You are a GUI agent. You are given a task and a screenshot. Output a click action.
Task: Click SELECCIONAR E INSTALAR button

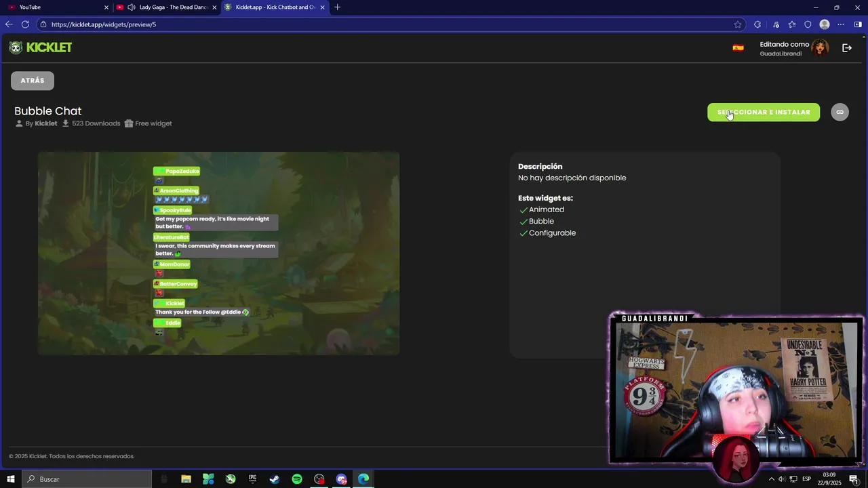coord(764,112)
